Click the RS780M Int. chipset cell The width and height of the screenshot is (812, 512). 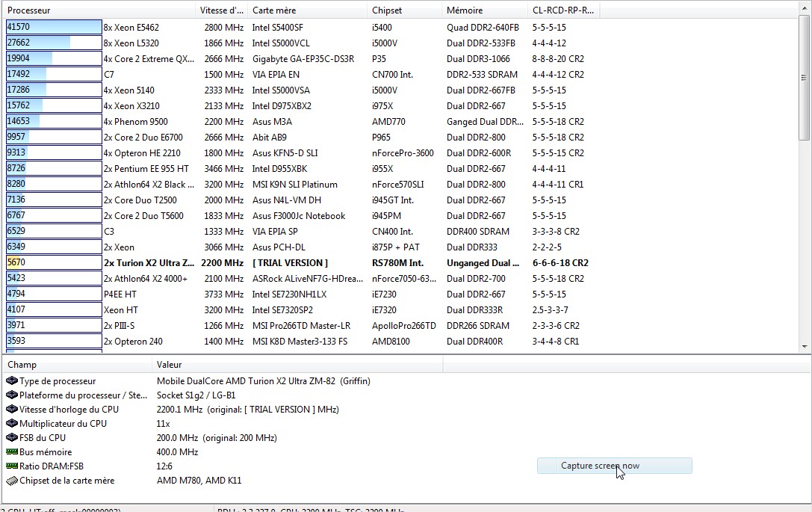398,263
